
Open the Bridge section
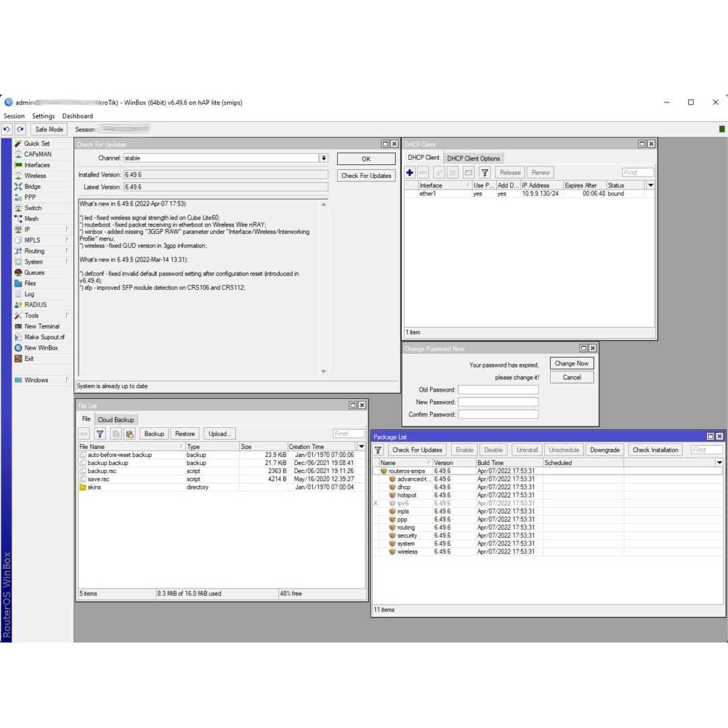click(32, 186)
